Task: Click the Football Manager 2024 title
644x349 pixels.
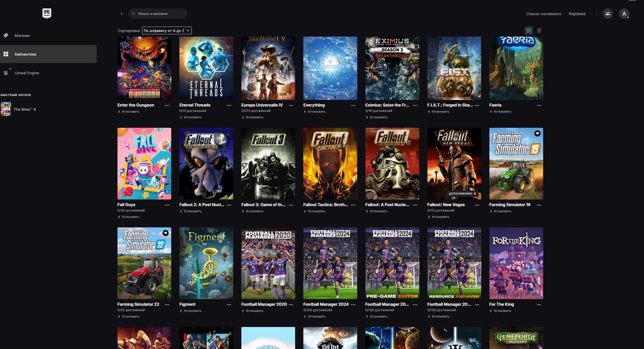Action: pyautogui.click(x=326, y=304)
